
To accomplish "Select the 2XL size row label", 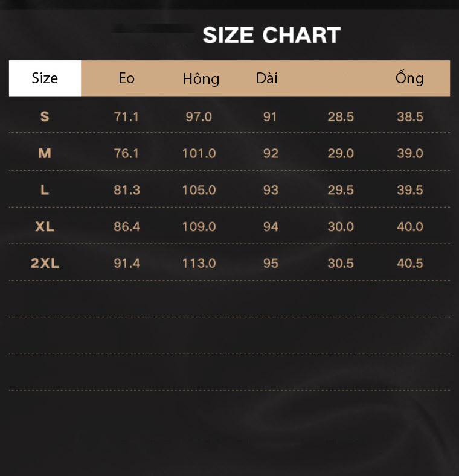I will pyautogui.click(x=45, y=263).
